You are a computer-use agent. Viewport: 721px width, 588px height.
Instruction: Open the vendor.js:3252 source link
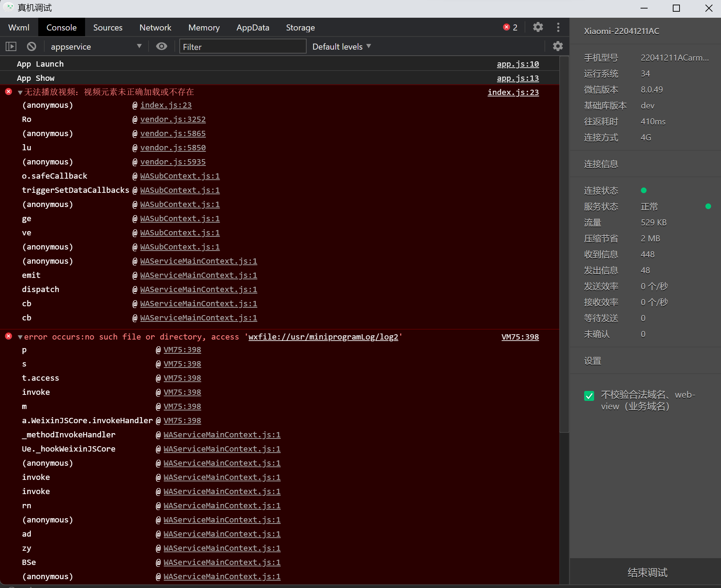pyautogui.click(x=173, y=119)
